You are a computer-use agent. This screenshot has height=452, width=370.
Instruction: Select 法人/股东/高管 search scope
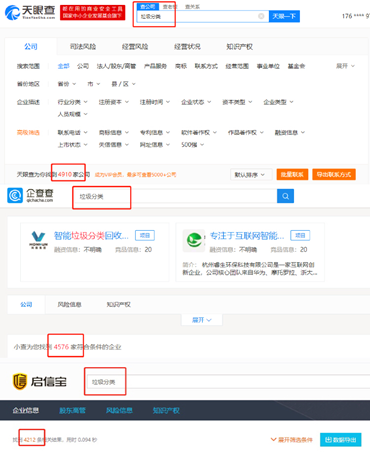pos(116,66)
